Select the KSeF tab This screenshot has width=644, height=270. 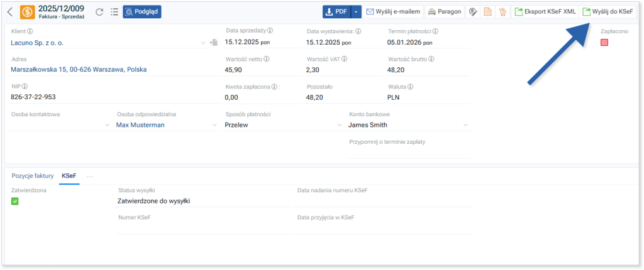[69, 176]
